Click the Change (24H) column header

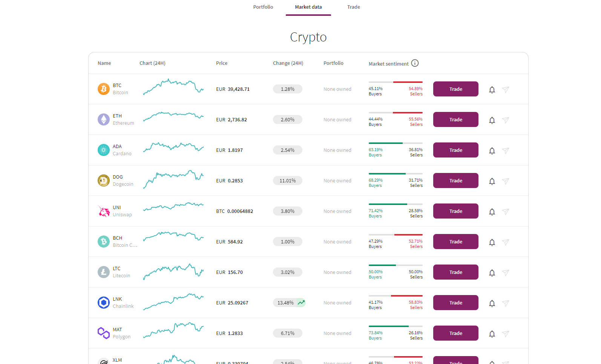click(288, 63)
